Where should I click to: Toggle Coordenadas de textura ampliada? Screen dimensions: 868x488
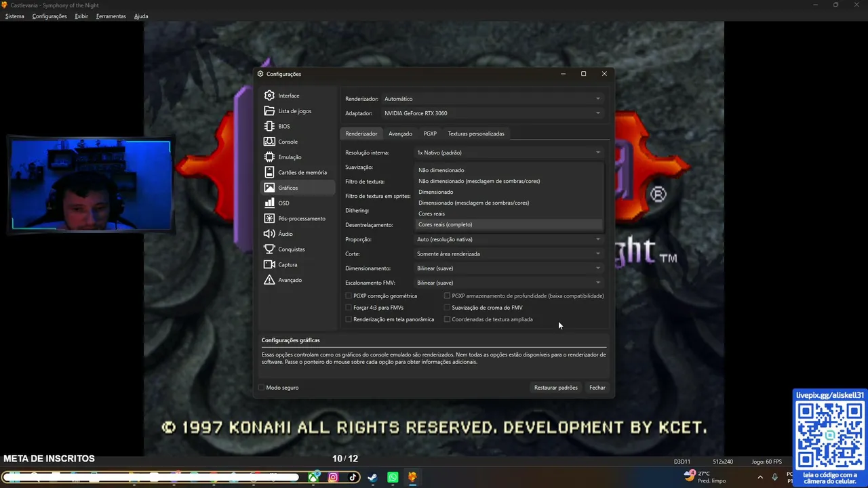pyautogui.click(x=448, y=319)
